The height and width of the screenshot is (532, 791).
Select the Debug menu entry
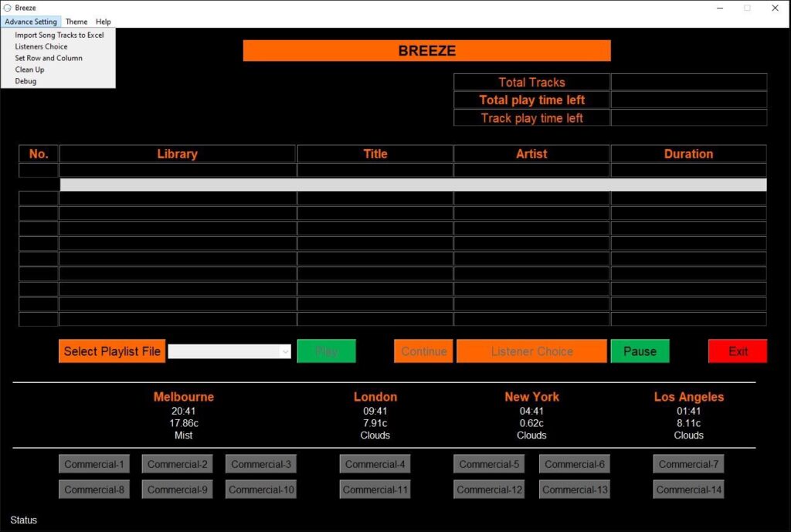pyautogui.click(x=25, y=81)
